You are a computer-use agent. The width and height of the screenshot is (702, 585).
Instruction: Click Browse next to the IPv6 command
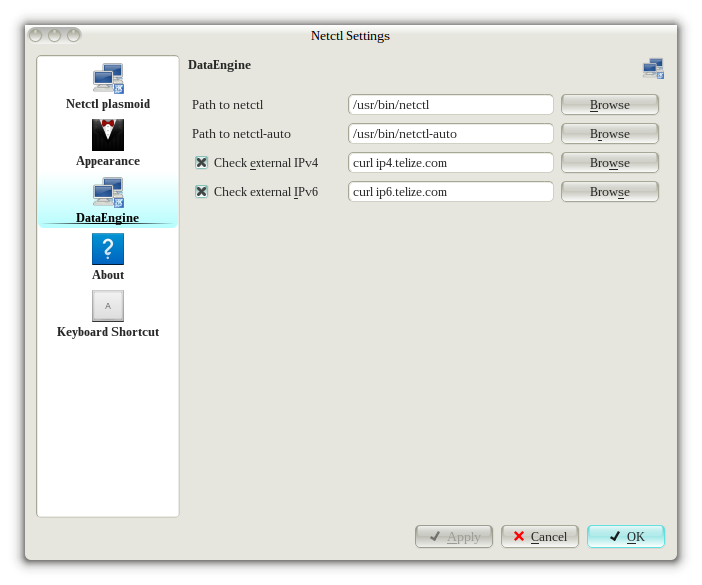coord(609,192)
